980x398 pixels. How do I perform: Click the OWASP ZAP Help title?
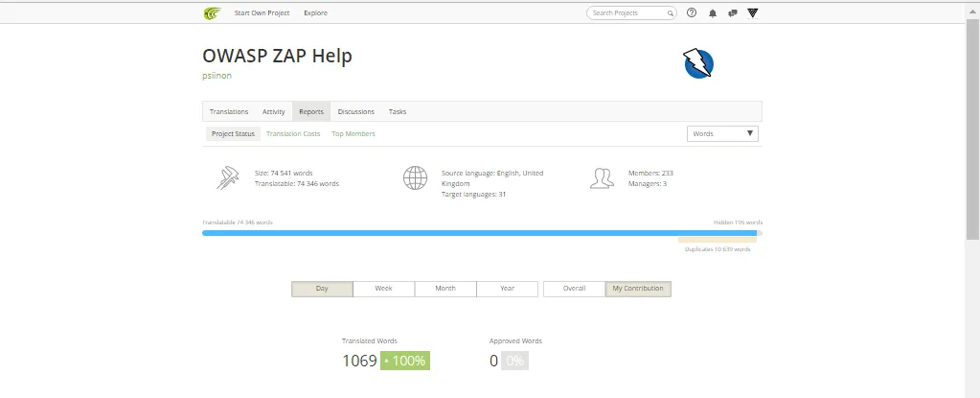click(x=278, y=56)
